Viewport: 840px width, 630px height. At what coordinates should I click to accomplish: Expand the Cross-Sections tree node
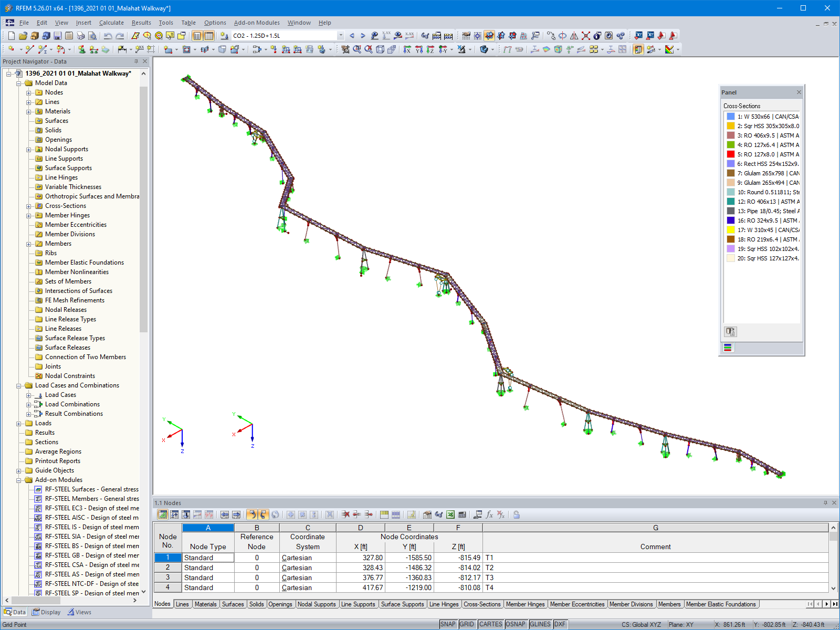tap(29, 206)
